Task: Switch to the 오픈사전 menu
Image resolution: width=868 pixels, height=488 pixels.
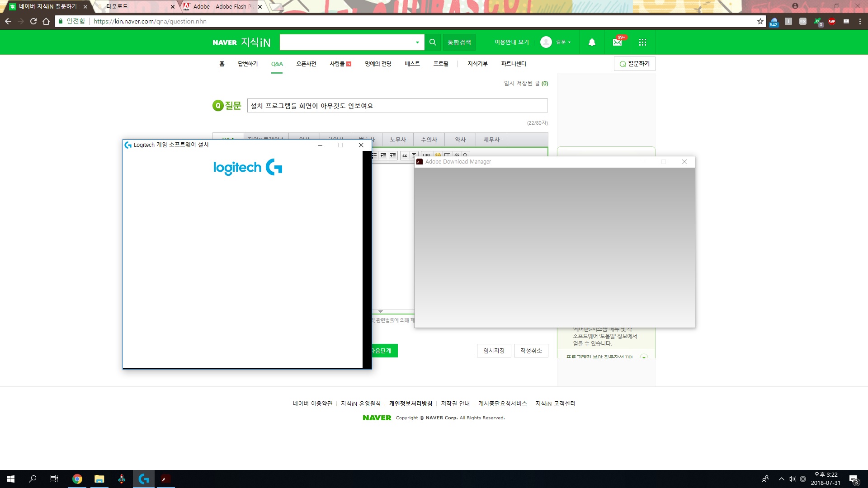Action: [306, 64]
